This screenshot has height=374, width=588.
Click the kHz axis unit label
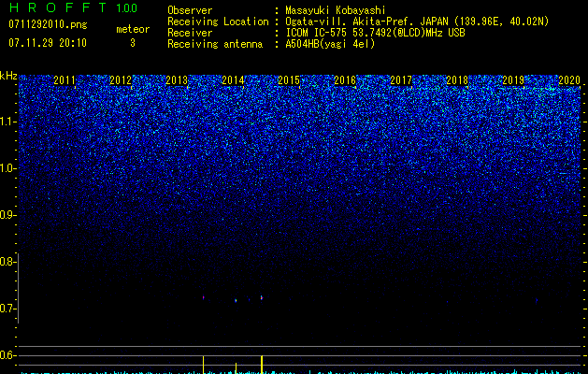pos(8,76)
